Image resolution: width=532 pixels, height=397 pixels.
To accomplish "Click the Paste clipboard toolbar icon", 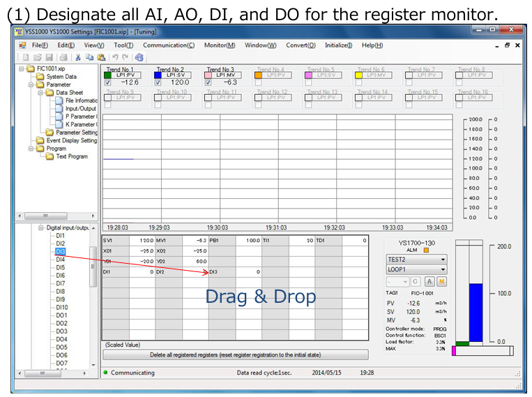I will click(x=100, y=57).
